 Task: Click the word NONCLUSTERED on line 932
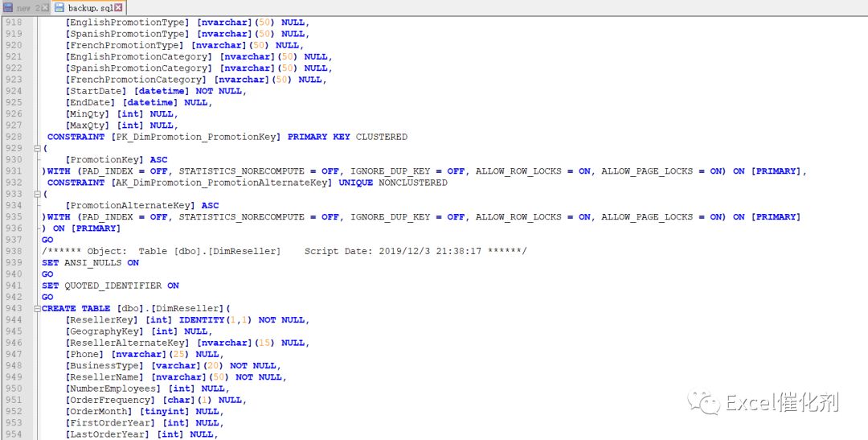(x=413, y=183)
